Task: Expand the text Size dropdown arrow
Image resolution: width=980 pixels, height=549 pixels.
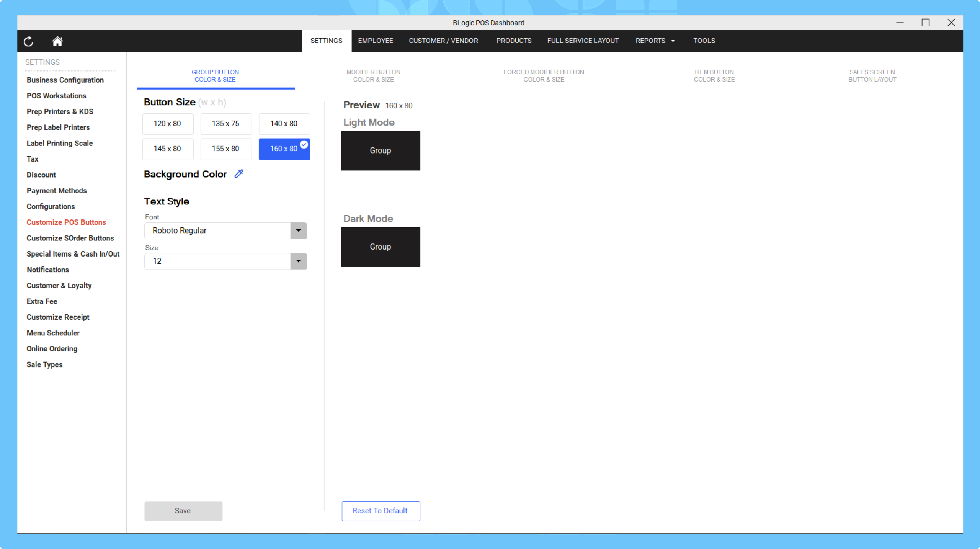Action: (299, 261)
